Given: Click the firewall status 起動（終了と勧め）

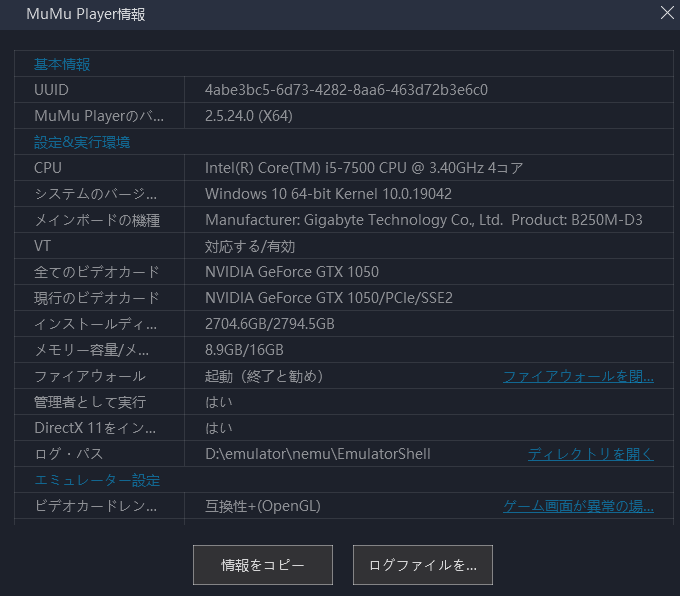Looking at the screenshot, I should click(x=265, y=376).
